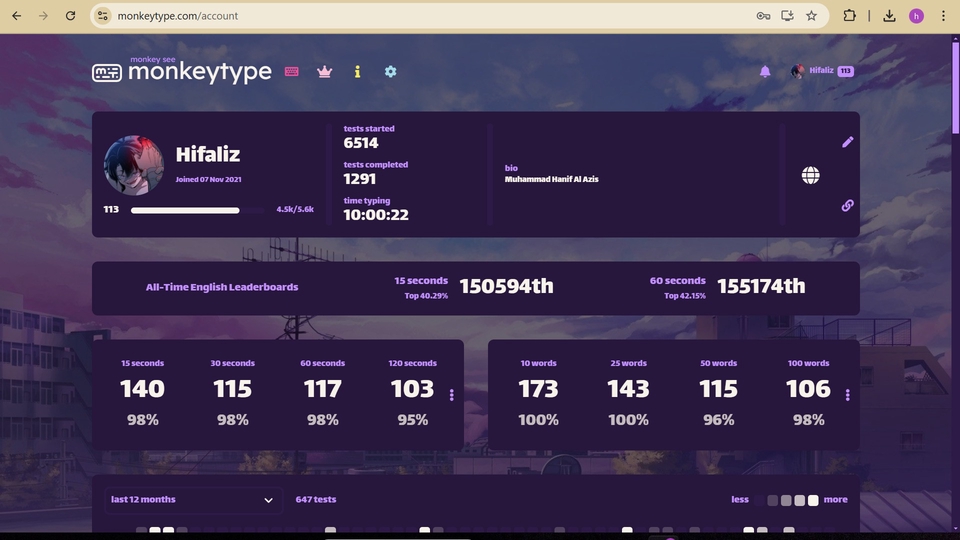Click the time typing 10:00:22 value
The image size is (960, 540).
point(376,215)
